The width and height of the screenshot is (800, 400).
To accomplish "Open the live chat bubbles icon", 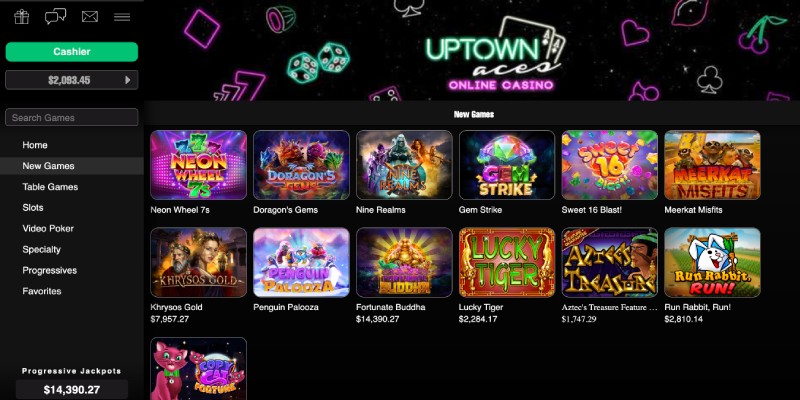I will pyautogui.click(x=55, y=17).
